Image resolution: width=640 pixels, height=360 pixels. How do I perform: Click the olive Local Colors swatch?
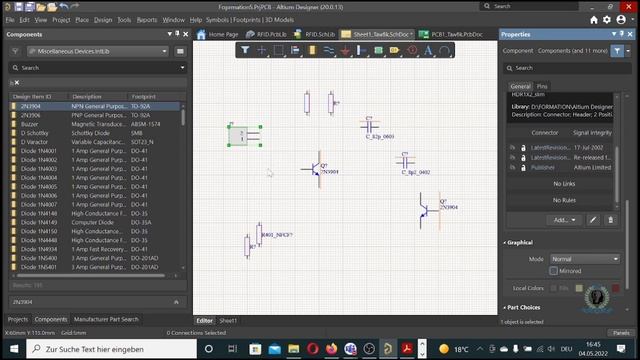click(x=579, y=288)
